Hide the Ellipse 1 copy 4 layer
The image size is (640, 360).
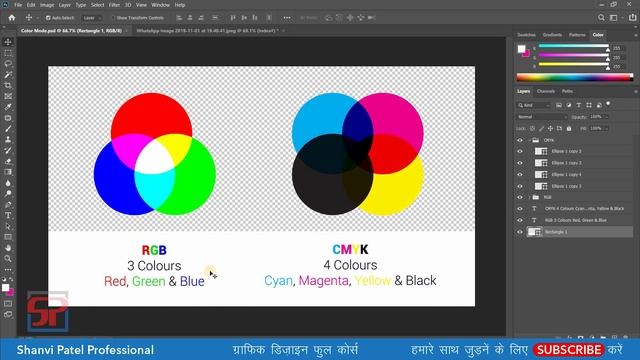(520, 174)
